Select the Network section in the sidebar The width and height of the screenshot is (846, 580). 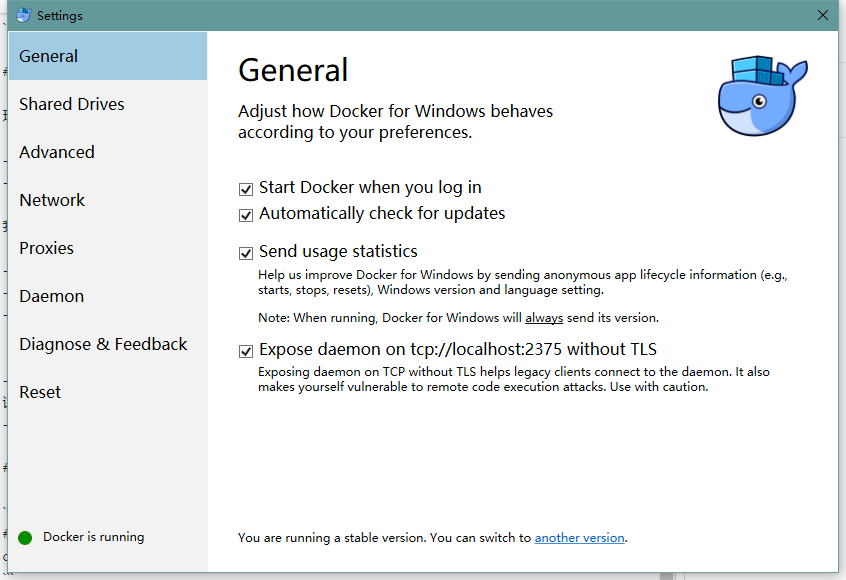tap(51, 200)
